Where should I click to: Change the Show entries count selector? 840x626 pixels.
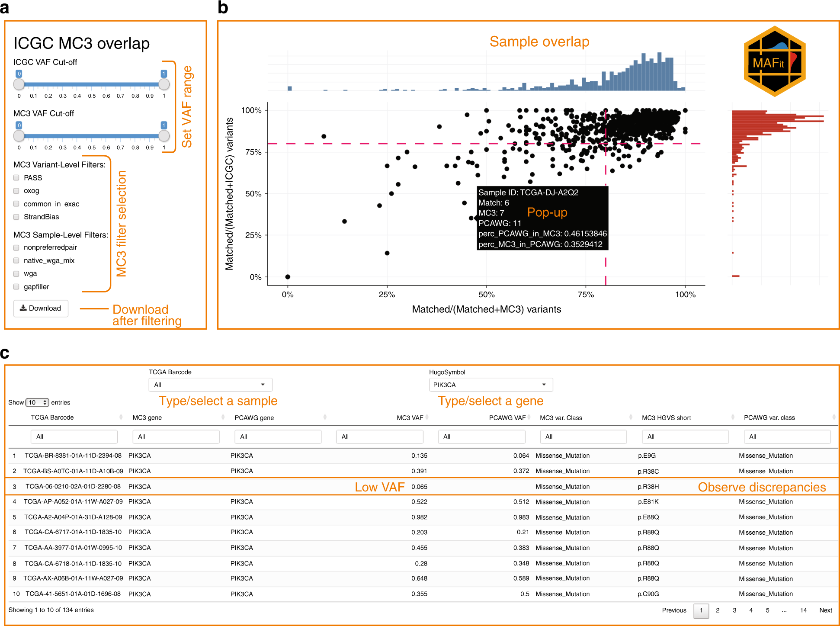click(x=37, y=402)
